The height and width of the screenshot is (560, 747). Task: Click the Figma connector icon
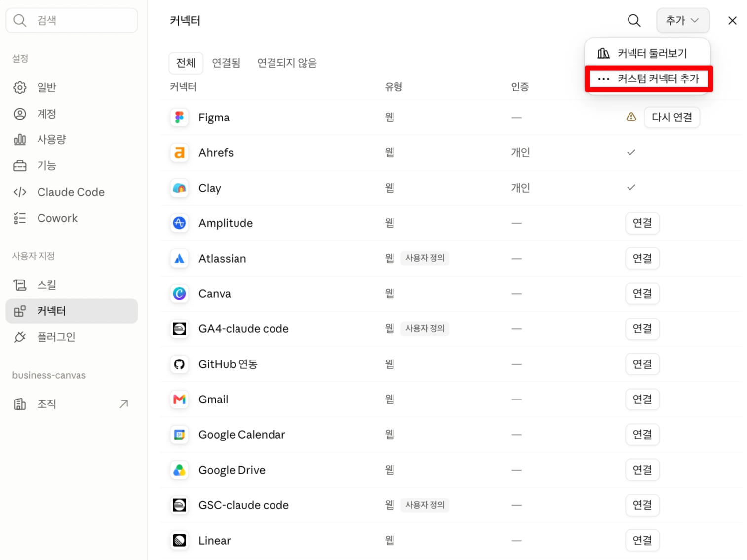tap(179, 118)
